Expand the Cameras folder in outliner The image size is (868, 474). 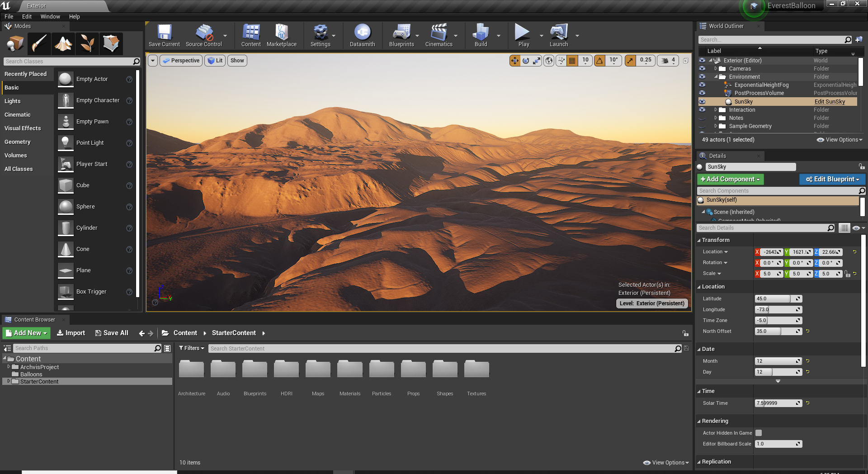click(716, 69)
